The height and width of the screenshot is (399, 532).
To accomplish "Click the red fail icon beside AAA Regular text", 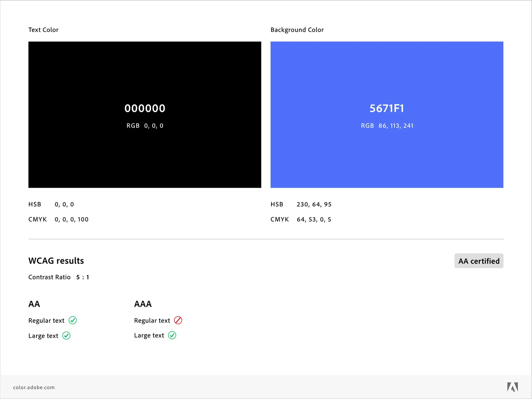I will (178, 320).
